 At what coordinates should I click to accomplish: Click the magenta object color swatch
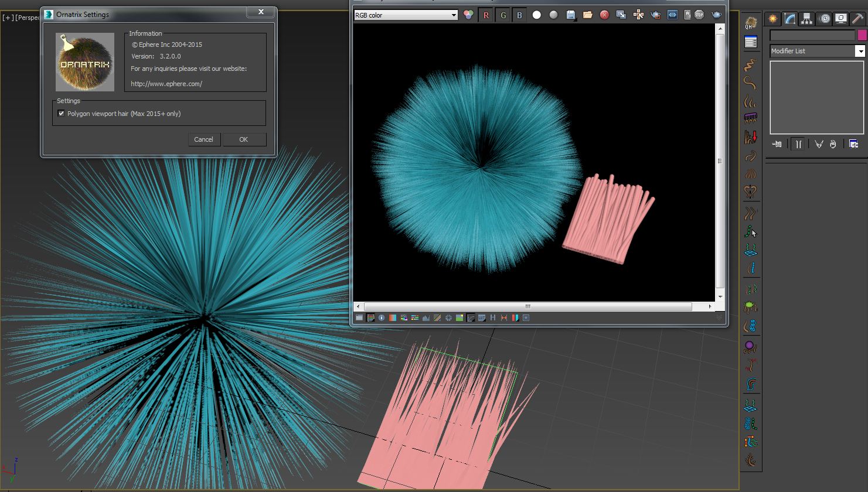tap(862, 35)
